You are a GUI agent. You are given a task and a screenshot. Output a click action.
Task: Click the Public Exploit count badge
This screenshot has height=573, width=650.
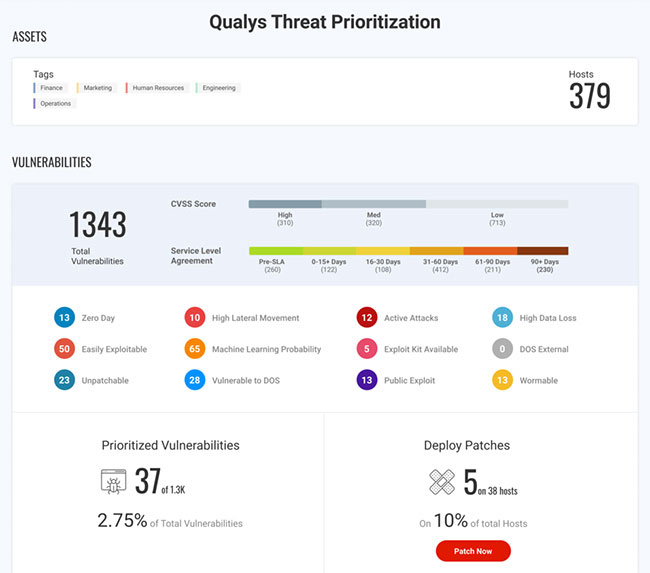(x=367, y=380)
